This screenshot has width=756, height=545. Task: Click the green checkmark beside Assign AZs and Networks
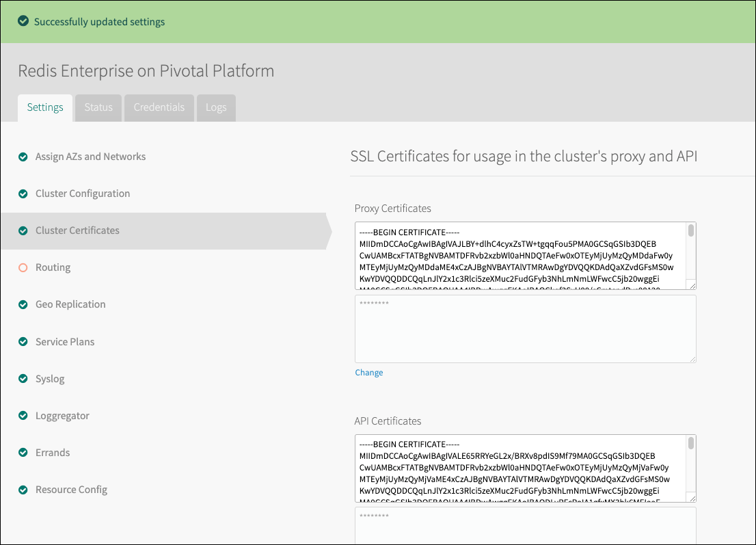tap(23, 157)
